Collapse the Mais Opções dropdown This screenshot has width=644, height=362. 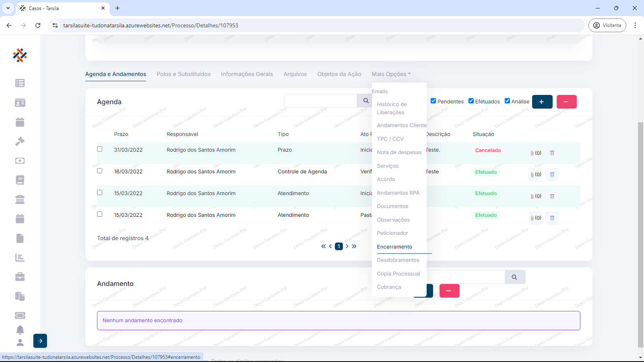[x=391, y=74]
